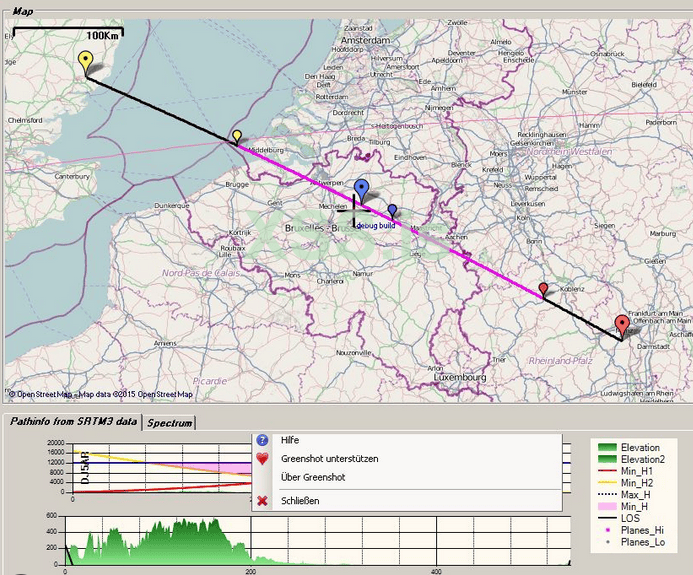693x575 pixels.
Task: Select the small blue pin above debug build
Action: pyautogui.click(x=392, y=211)
